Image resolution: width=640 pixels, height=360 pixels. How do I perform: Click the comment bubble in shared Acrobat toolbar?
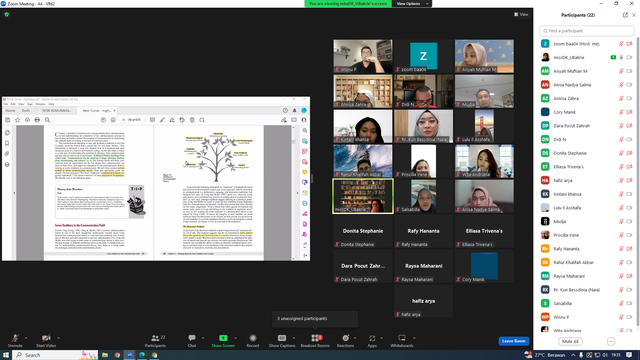click(152, 120)
